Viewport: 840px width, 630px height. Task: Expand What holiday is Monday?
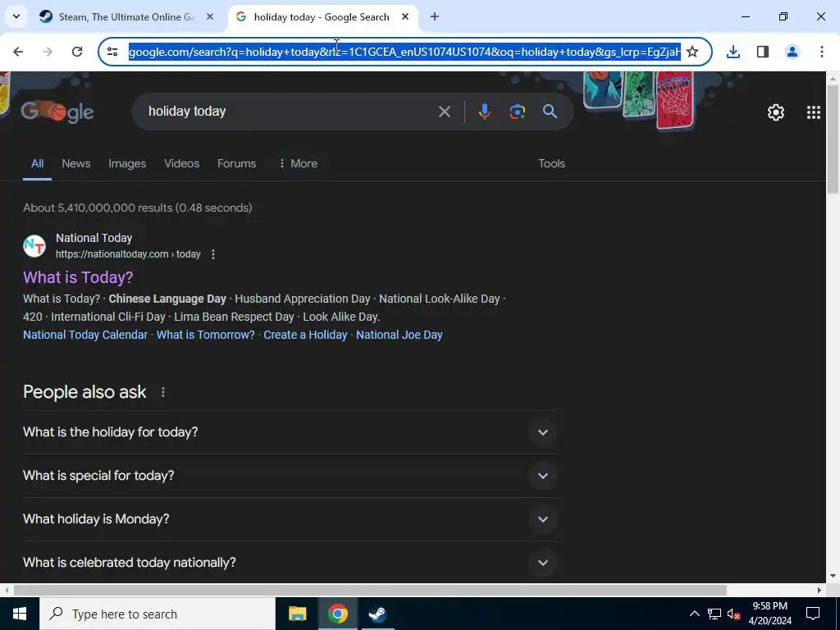[x=290, y=519]
